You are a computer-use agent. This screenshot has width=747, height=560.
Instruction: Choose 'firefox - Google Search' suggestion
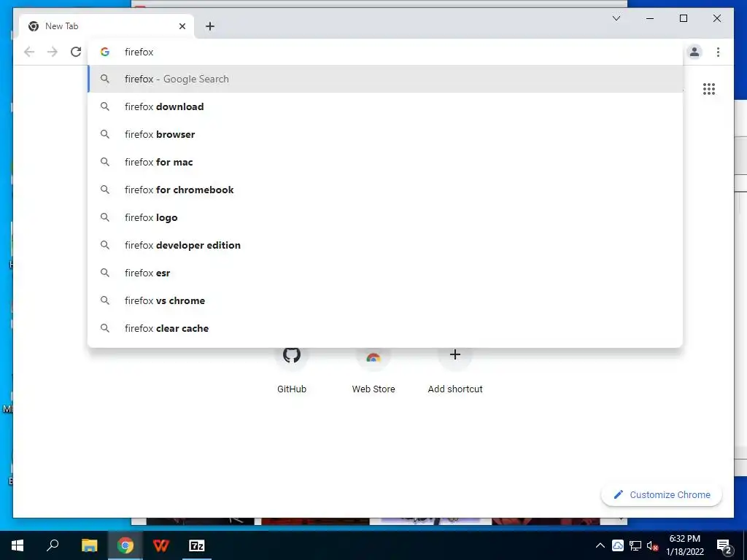click(x=385, y=79)
